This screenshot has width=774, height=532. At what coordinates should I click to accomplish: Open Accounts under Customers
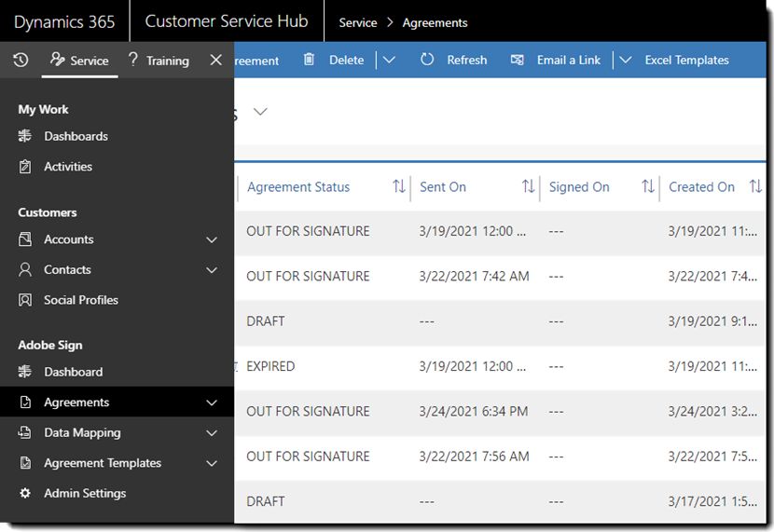[117, 239]
